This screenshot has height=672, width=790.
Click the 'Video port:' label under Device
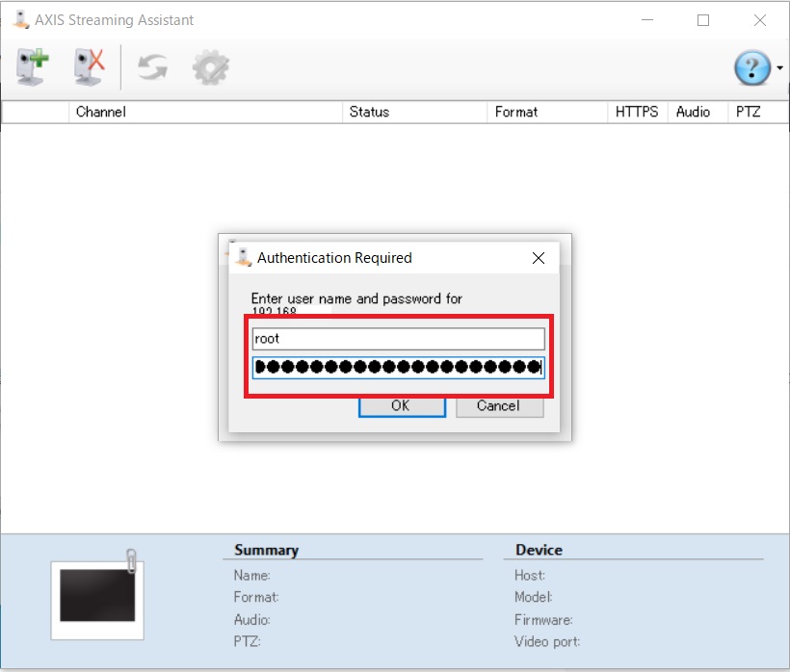[547, 642]
